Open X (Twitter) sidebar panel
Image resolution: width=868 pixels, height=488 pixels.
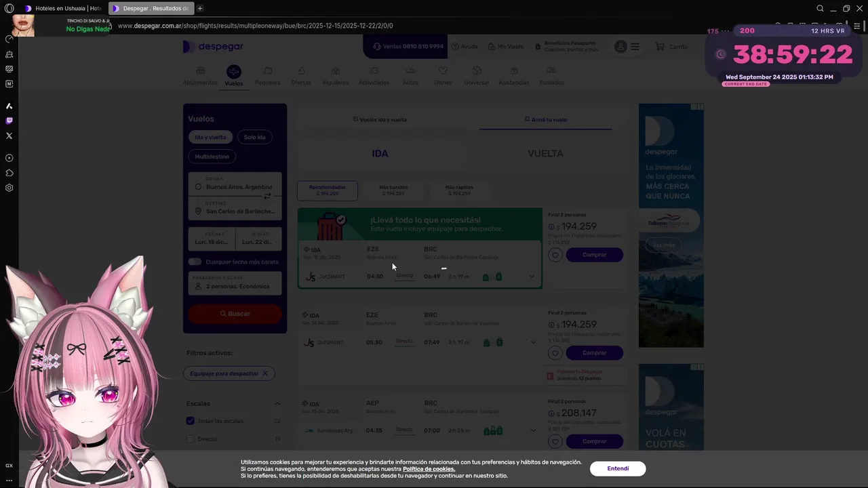[x=9, y=136]
